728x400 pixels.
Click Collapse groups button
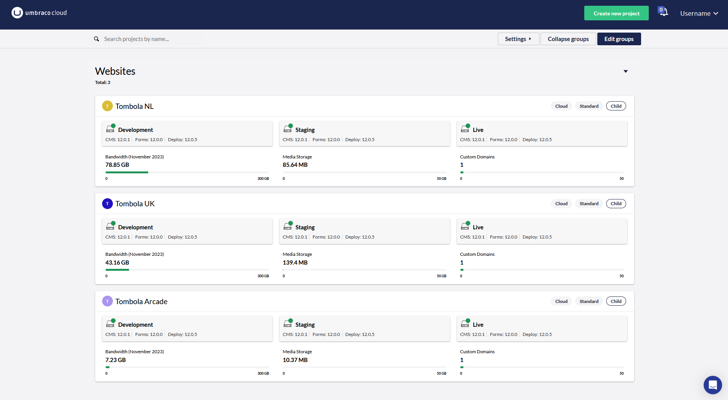pos(568,39)
